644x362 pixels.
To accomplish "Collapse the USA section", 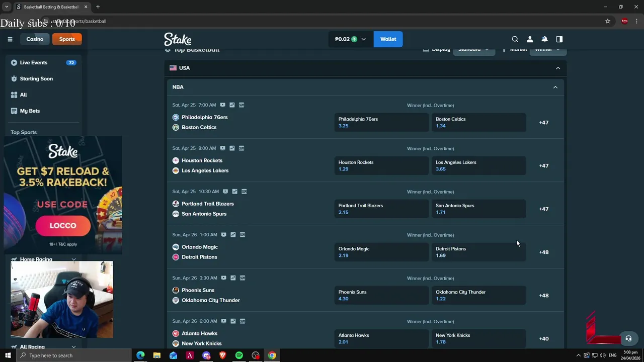I will pyautogui.click(x=557, y=68).
